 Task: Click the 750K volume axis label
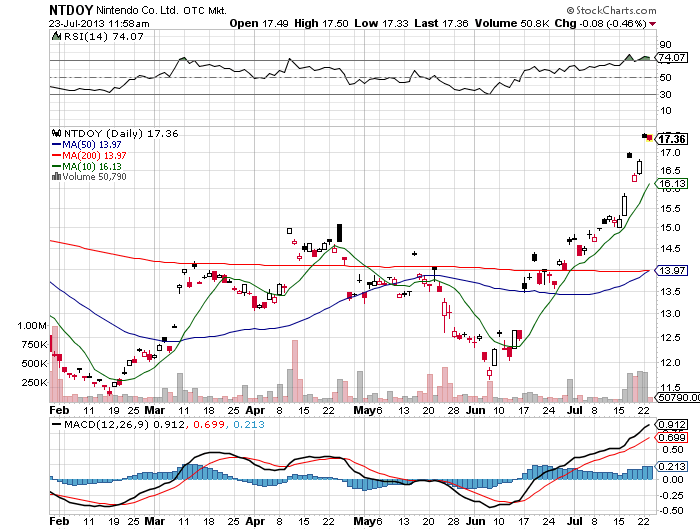pos(34,344)
